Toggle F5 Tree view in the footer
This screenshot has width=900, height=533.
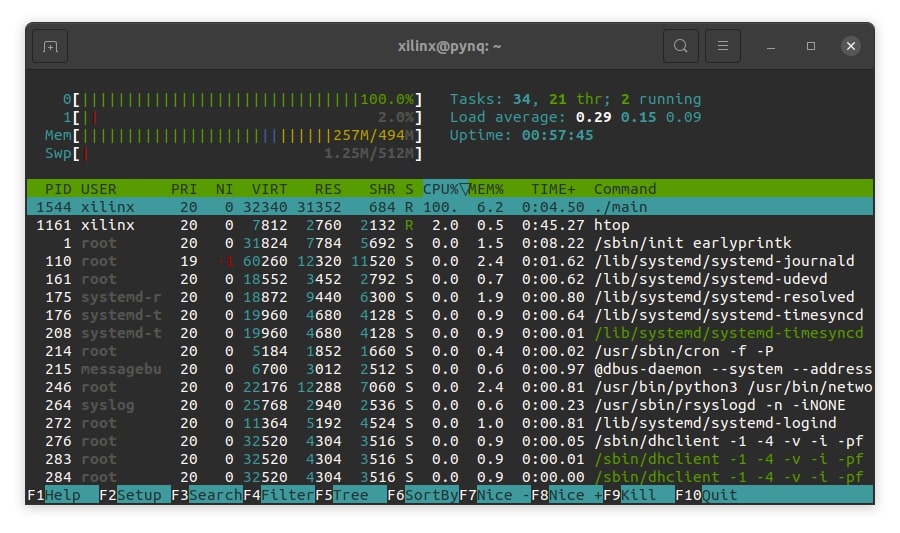pyautogui.click(x=351, y=495)
